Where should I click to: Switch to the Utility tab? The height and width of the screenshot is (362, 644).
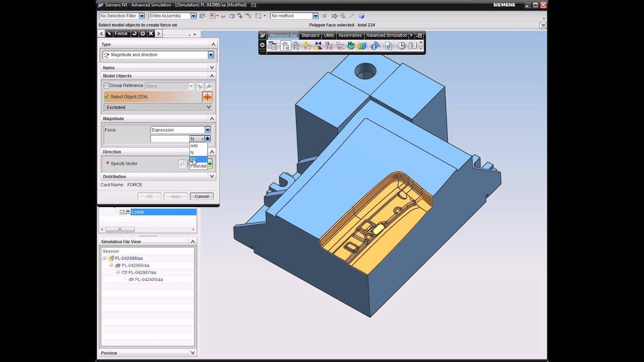tap(329, 35)
